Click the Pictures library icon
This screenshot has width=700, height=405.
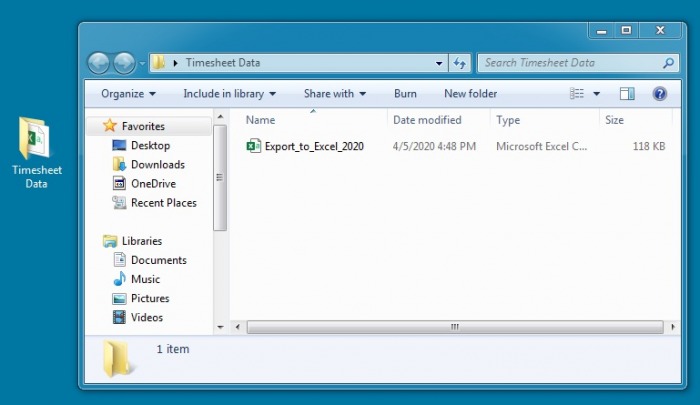coord(119,298)
